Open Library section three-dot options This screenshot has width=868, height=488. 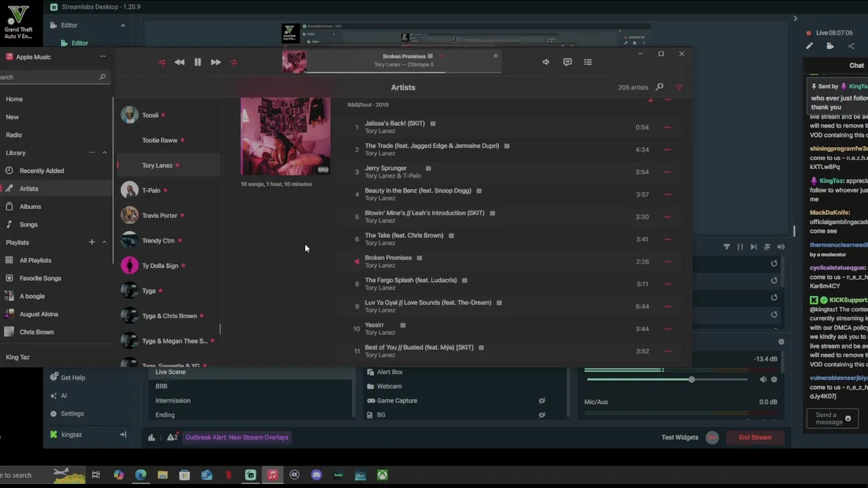[x=92, y=153]
